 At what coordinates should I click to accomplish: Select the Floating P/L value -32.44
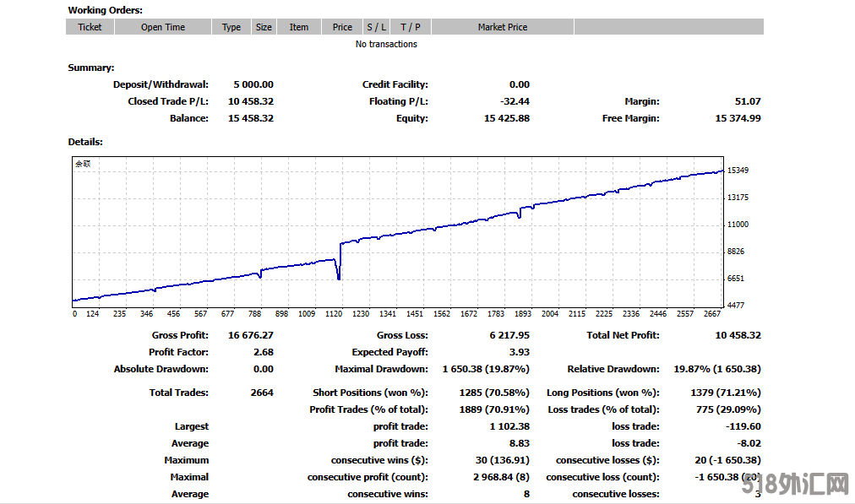(x=515, y=101)
